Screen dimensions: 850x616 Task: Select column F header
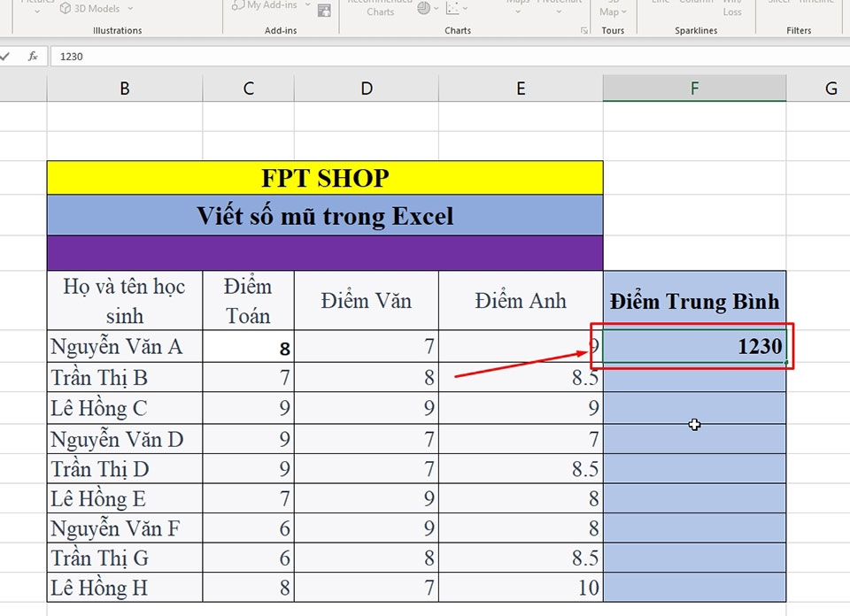pyautogui.click(x=694, y=88)
